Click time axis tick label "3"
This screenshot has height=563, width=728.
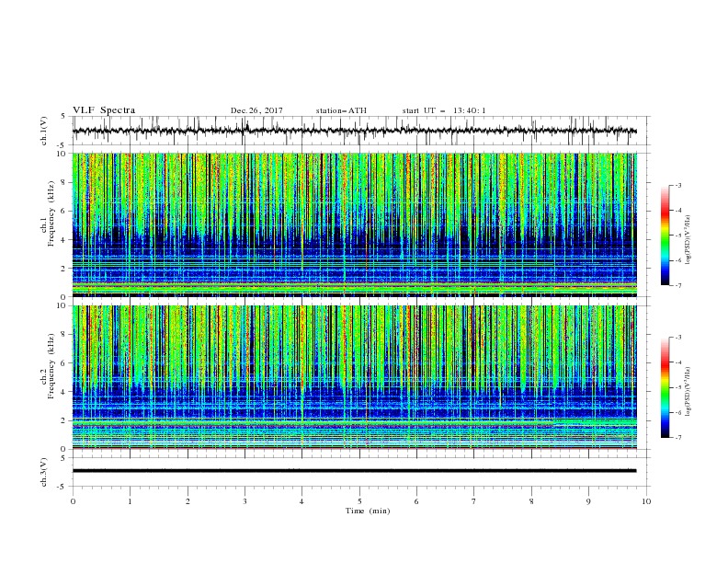pyautogui.click(x=245, y=501)
